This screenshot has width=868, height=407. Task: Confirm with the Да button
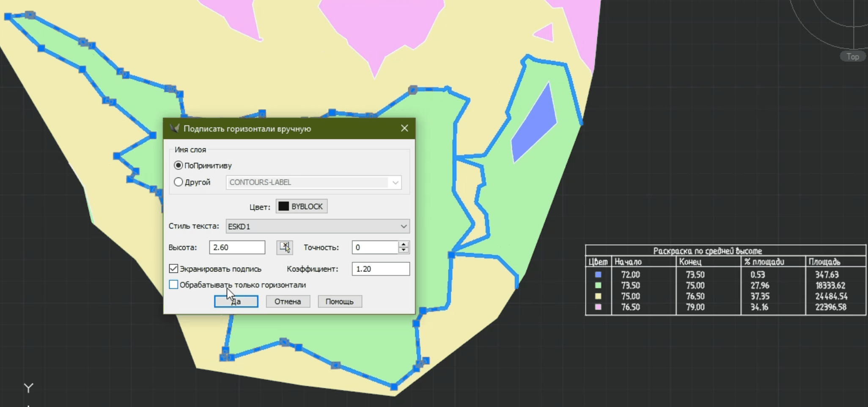(236, 302)
